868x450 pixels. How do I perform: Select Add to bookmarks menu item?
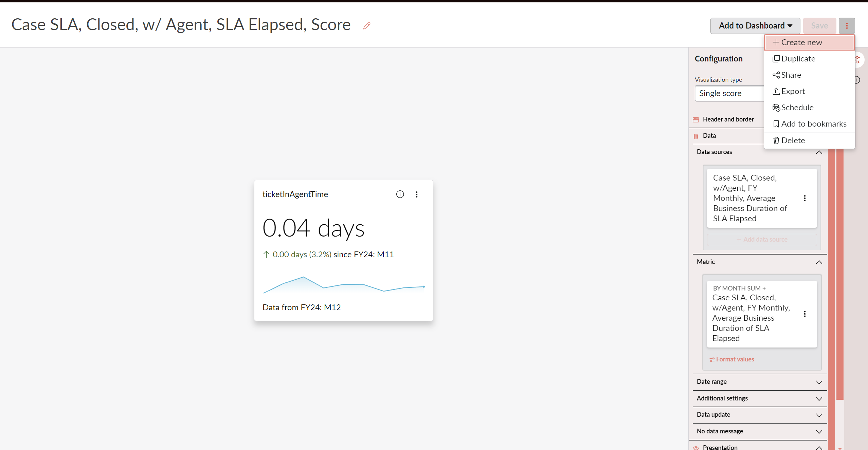[814, 124]
